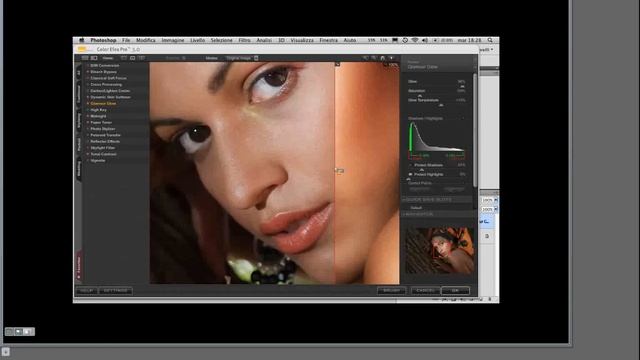
Task: Switch to the All category tab
Action: (78, 73)
